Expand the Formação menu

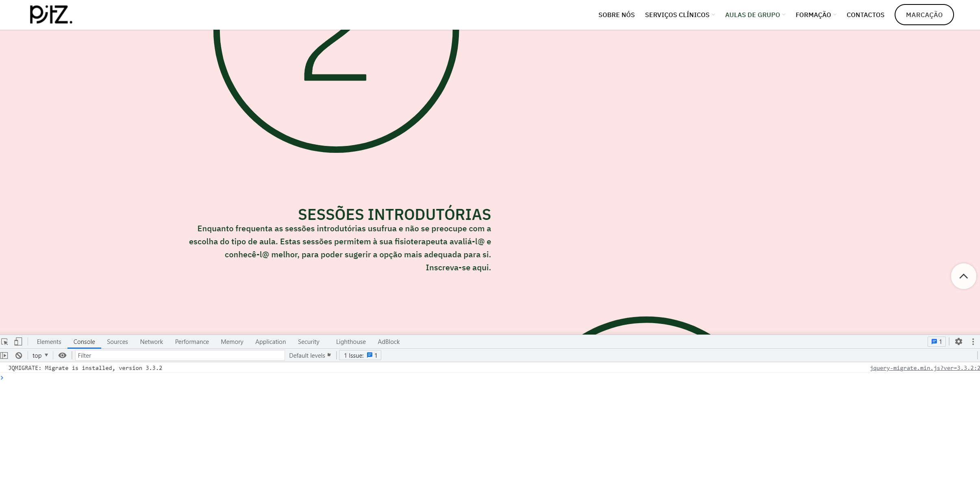coord(815,15)
